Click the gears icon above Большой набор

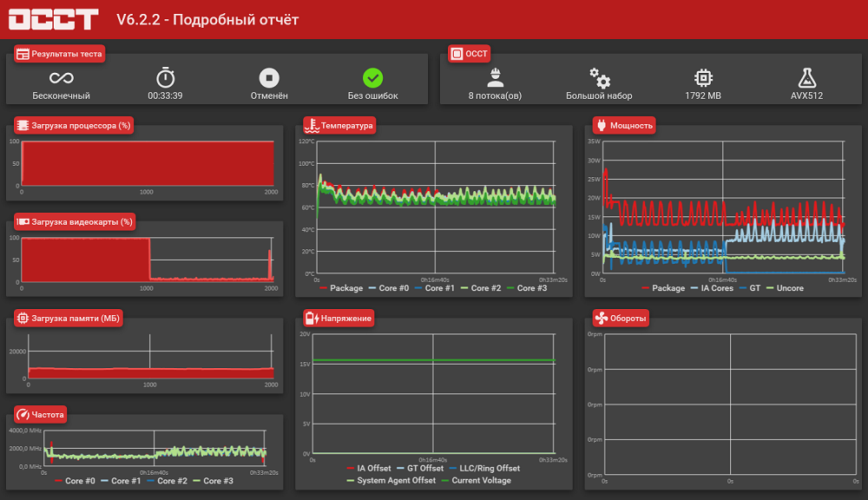tap(599, 78)
